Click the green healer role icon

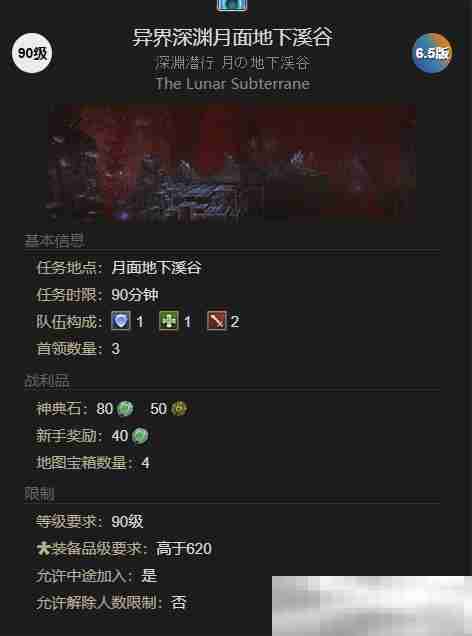point(169,321)
